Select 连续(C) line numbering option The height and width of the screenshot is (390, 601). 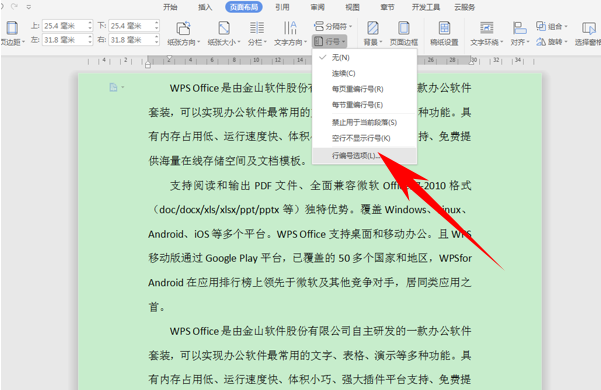(x=365, y=73)
